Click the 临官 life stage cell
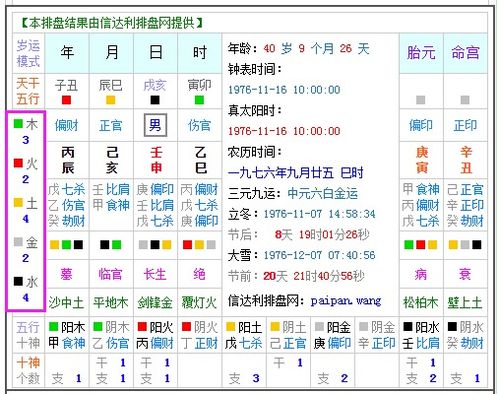This screenshot has width=499, height=394. pos(111,274)
